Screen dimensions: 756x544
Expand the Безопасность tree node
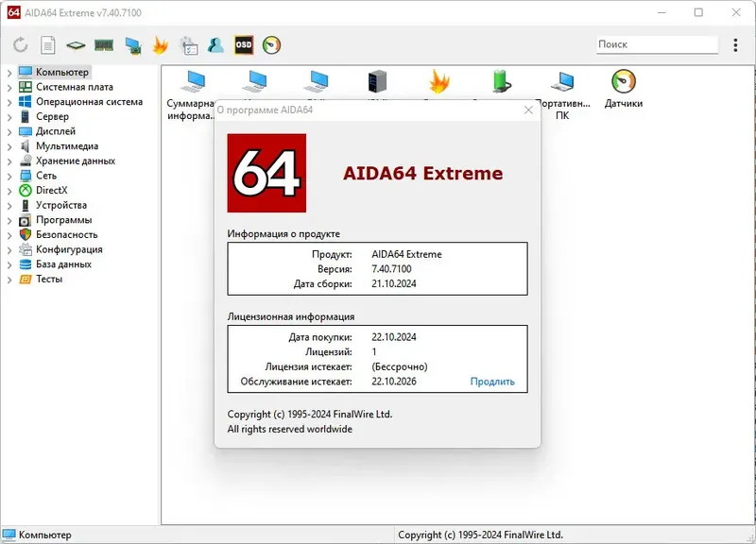9,235
